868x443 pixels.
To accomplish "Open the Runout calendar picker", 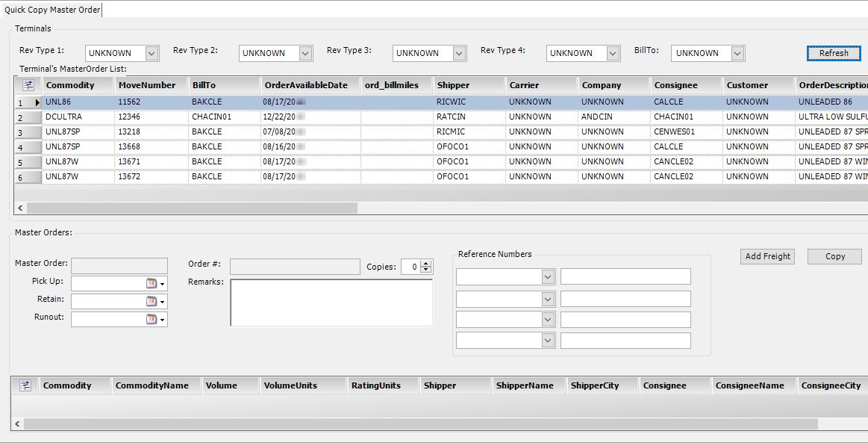I will pyautogui.click(x=152, y=319).
